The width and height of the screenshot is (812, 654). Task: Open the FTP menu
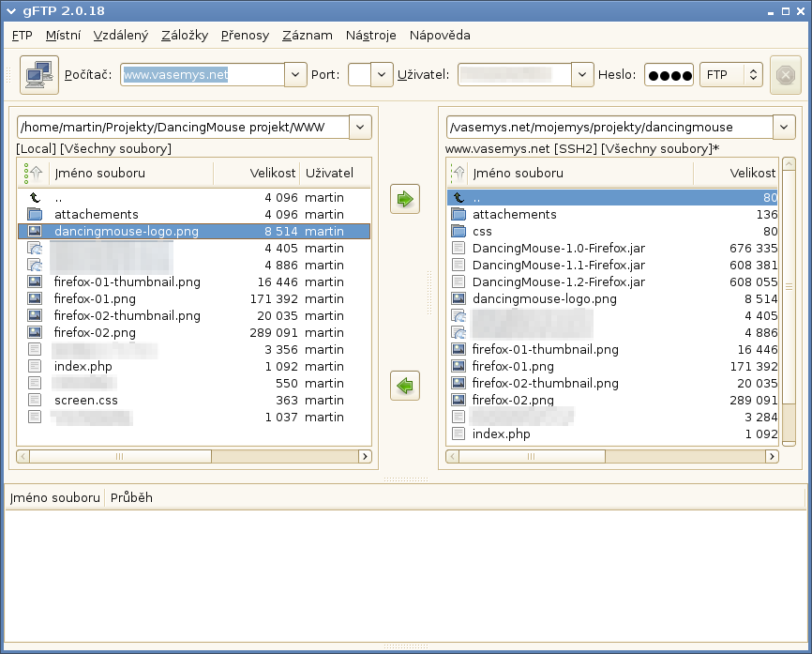pos(23,36)
